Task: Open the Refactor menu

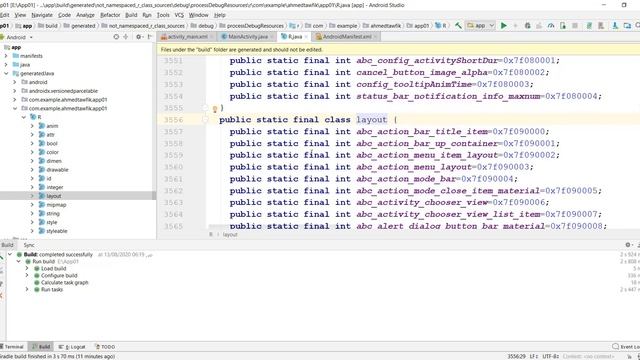Action: click(x=110, y=15)
